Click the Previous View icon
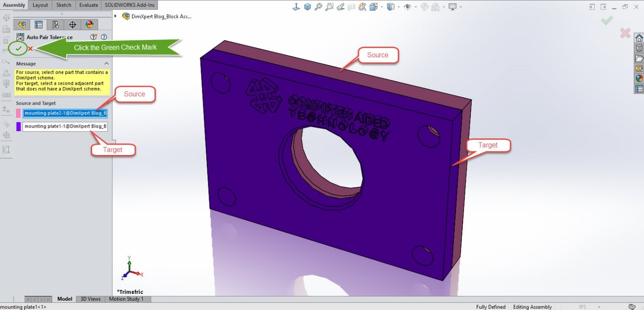This screenshot has height=310, width=644. click(341, 7)
